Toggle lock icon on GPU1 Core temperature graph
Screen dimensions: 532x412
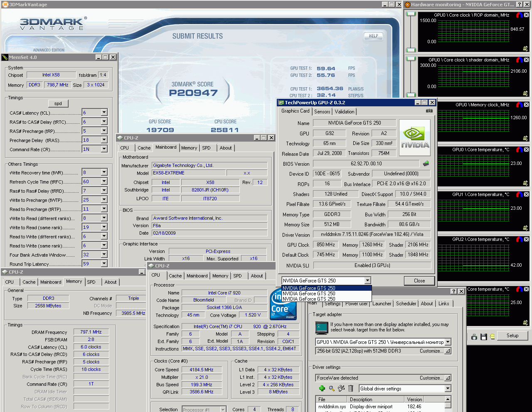525,228
